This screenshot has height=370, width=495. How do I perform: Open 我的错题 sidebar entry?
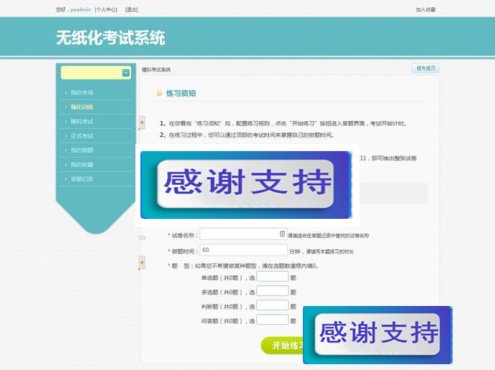(x=82, y=150)
